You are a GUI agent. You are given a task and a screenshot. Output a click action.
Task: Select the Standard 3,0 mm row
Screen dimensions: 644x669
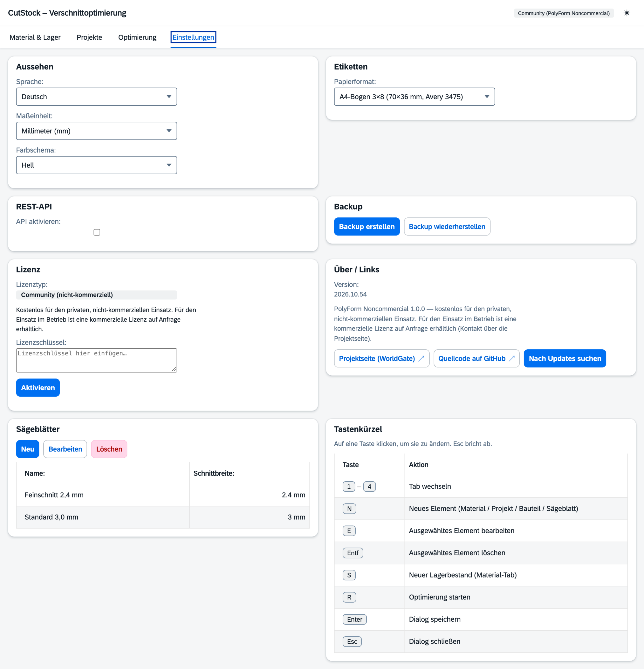point(163,517)
